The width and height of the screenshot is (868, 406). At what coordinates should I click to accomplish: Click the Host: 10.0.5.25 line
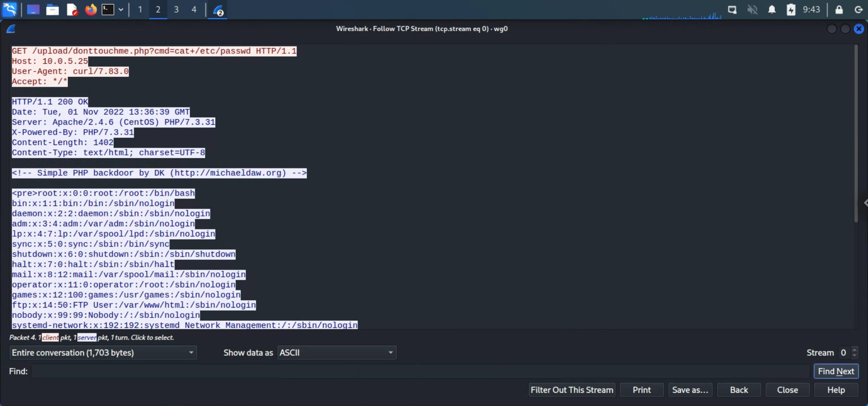click(x=50, y=61)
